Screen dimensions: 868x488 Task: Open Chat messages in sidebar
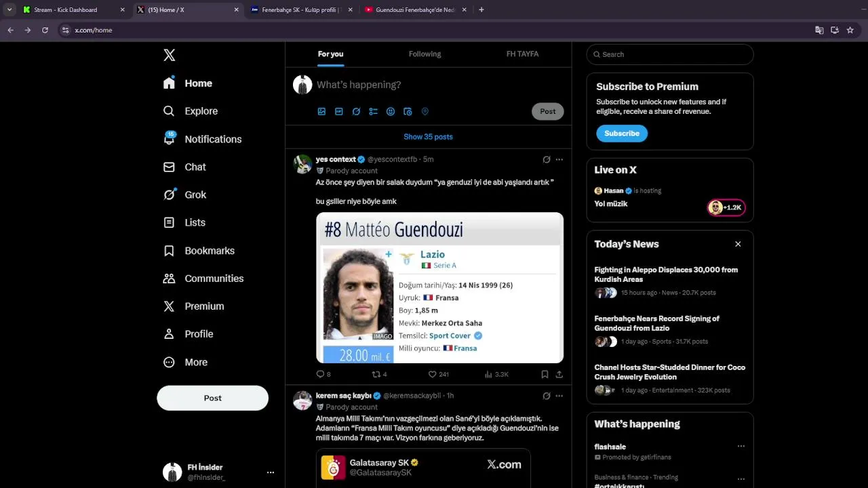tap(184, 167)
